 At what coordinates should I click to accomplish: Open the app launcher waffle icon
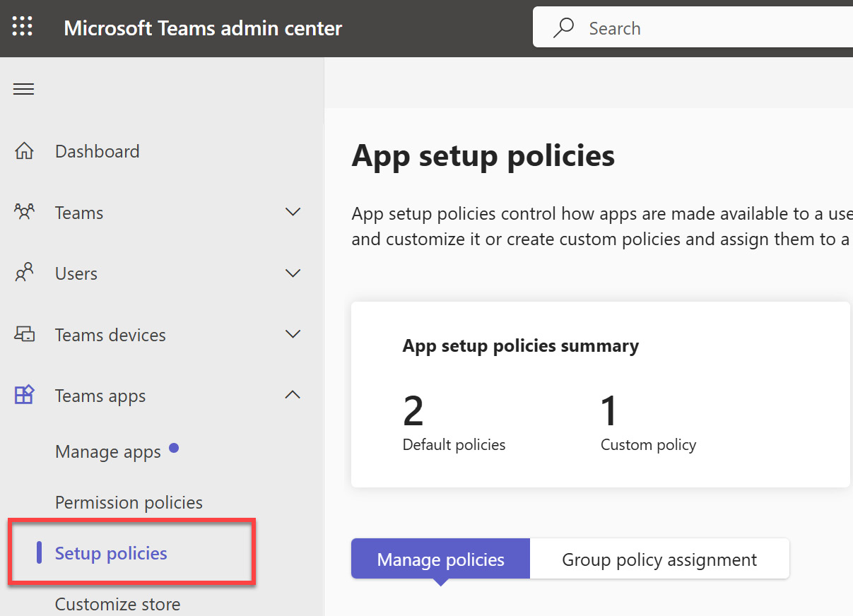23,28
